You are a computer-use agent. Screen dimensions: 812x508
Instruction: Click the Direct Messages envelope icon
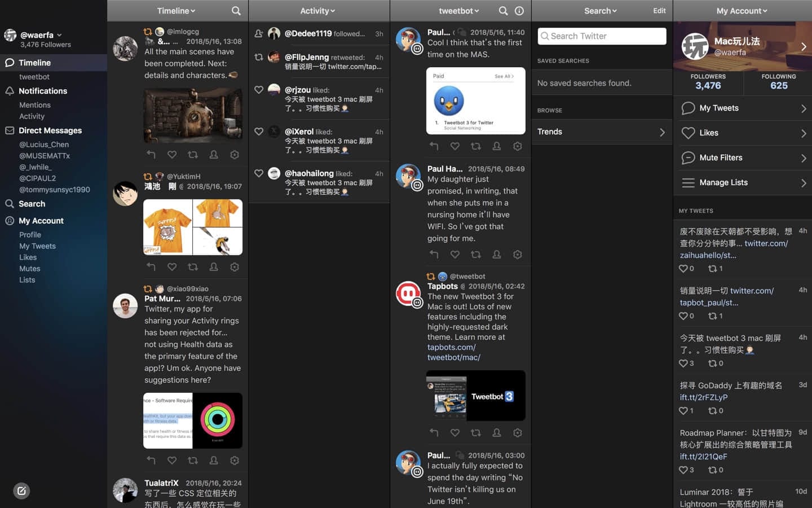(10, 130)
